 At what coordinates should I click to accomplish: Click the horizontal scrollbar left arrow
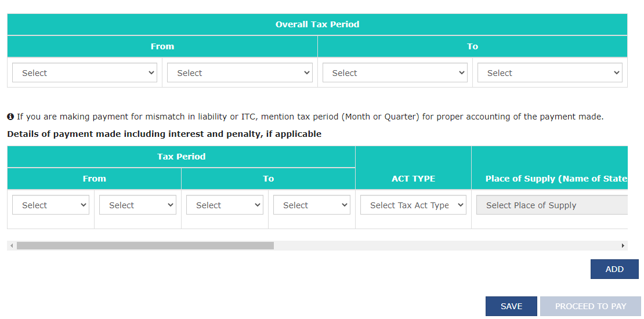(x=12, y=246)
